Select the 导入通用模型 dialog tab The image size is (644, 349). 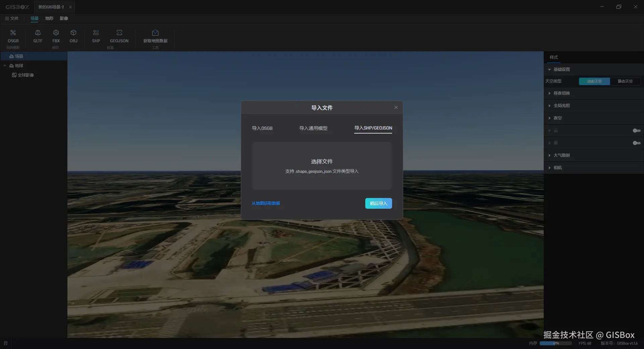(x=313, y=128)
